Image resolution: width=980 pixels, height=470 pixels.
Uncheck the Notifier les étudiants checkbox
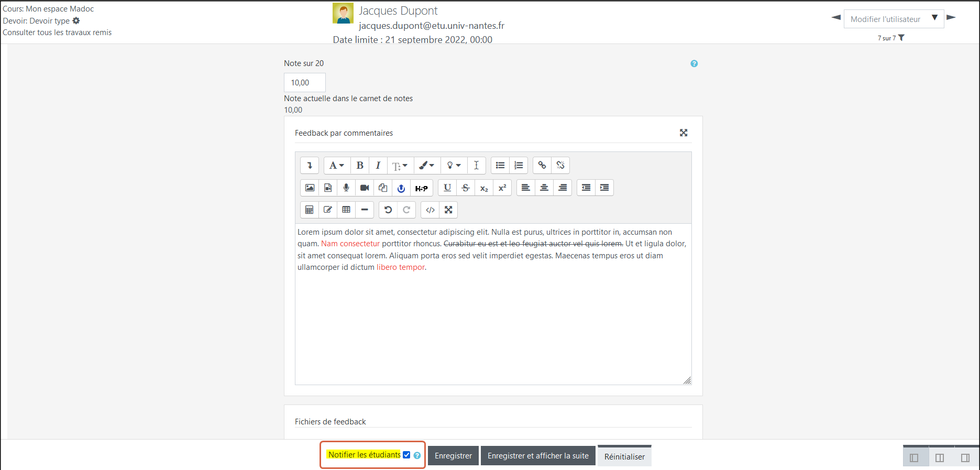tap(406, 455)
